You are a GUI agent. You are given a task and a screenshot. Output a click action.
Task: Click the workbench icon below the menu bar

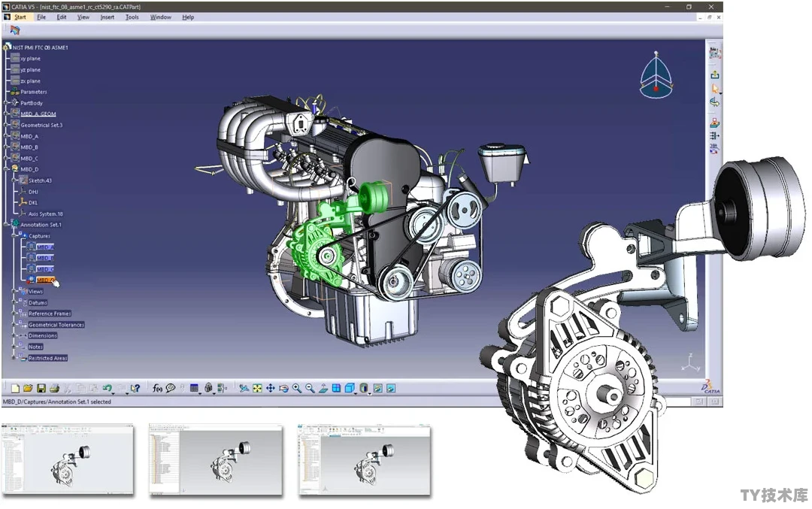point(14,31)
